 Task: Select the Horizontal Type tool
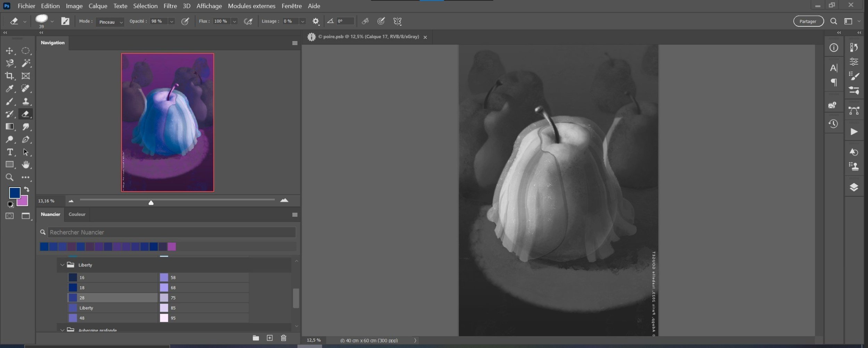(9, 152)
